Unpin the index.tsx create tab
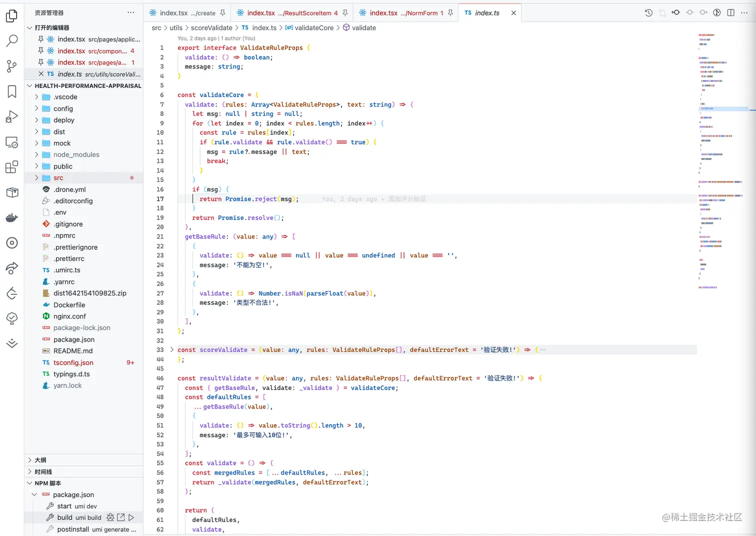The image size is (756, 536). [x=222, y=13]
